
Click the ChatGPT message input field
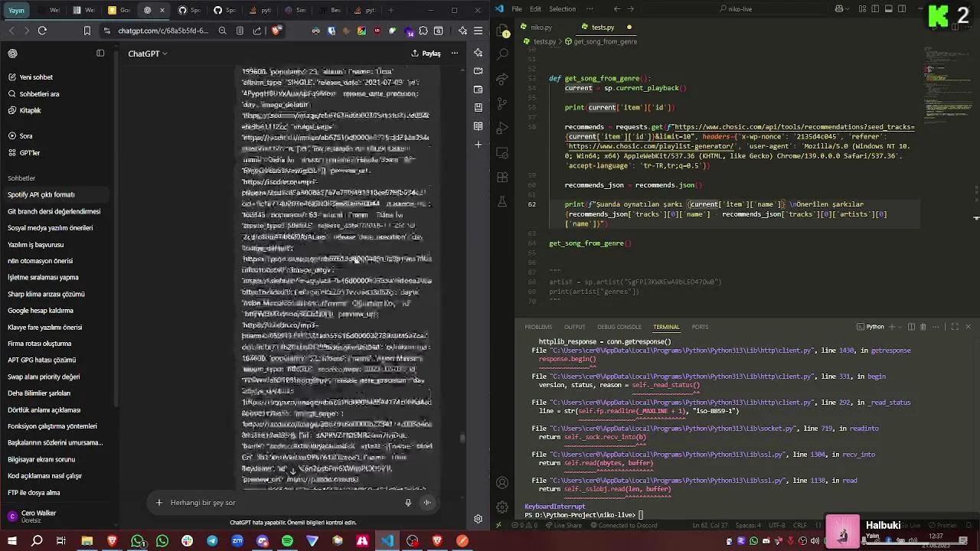[x=283, y=503]
